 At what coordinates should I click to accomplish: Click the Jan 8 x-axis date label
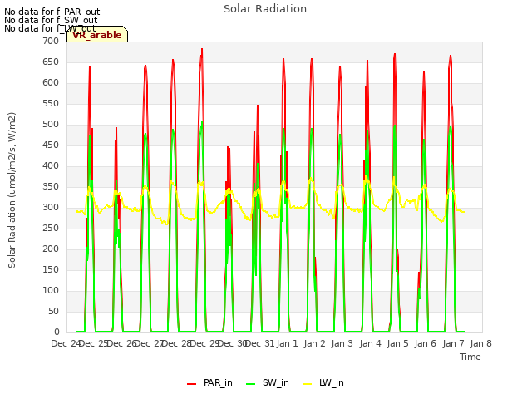click(481, 343)
